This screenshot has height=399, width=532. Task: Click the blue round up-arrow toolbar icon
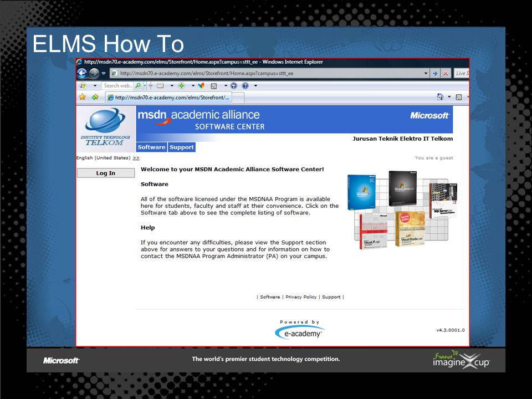point(234,86)
